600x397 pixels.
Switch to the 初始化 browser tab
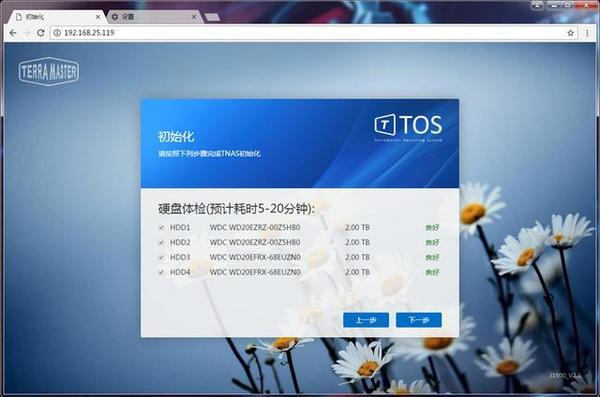pos(55,17)
